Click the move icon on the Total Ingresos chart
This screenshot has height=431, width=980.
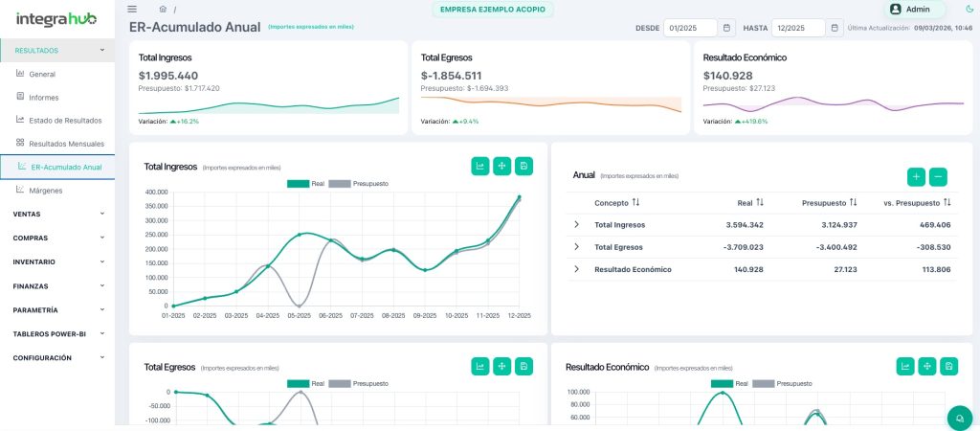pyautogui.click(x=501, y=167)
